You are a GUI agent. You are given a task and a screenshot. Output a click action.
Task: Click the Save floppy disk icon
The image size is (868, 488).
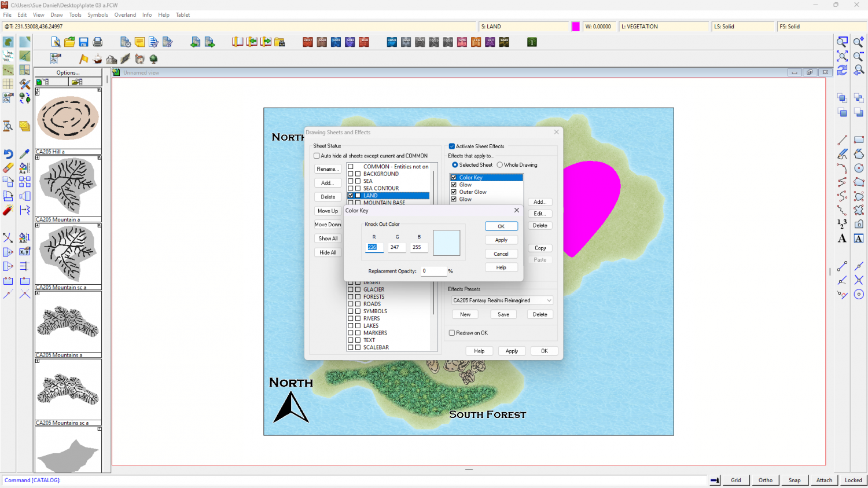tap(83, 42)
